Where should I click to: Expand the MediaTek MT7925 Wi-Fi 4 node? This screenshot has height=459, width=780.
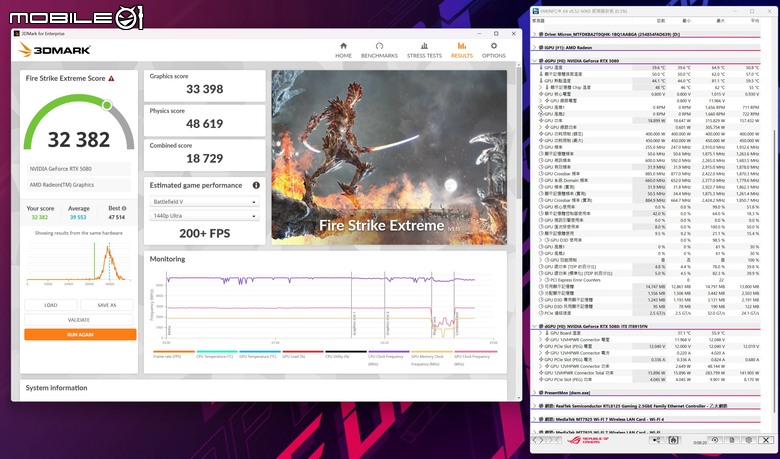(x=535, y=419)
